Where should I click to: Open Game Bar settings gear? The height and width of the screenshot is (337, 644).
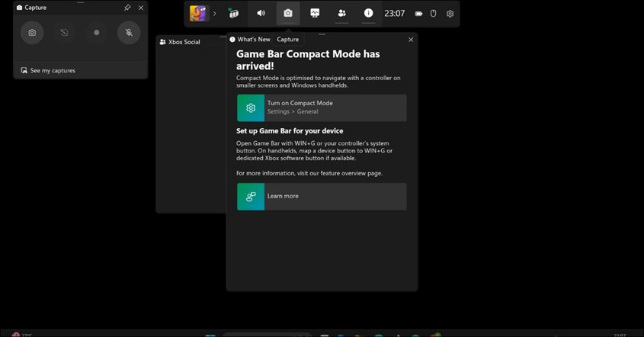point(450,14)
